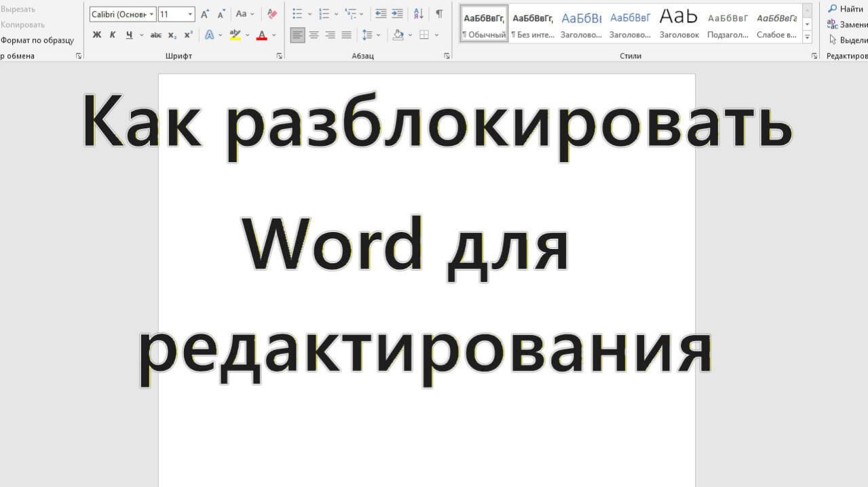Apply the Подзаголовок style
The width and height of the screenshot is (868, 487).
pos(728,24)
